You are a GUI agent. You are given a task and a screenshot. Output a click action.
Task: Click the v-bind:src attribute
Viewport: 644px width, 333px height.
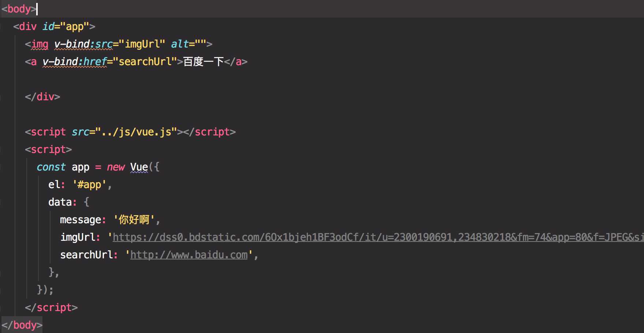(x=83, y=44)
